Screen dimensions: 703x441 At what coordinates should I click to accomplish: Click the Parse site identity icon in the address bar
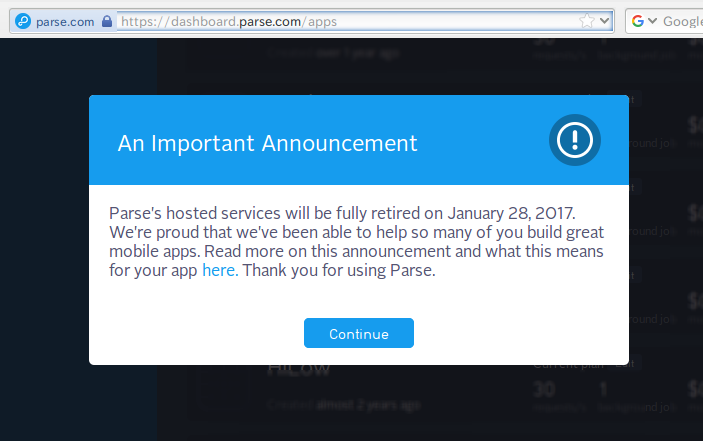tap(23, 21)
